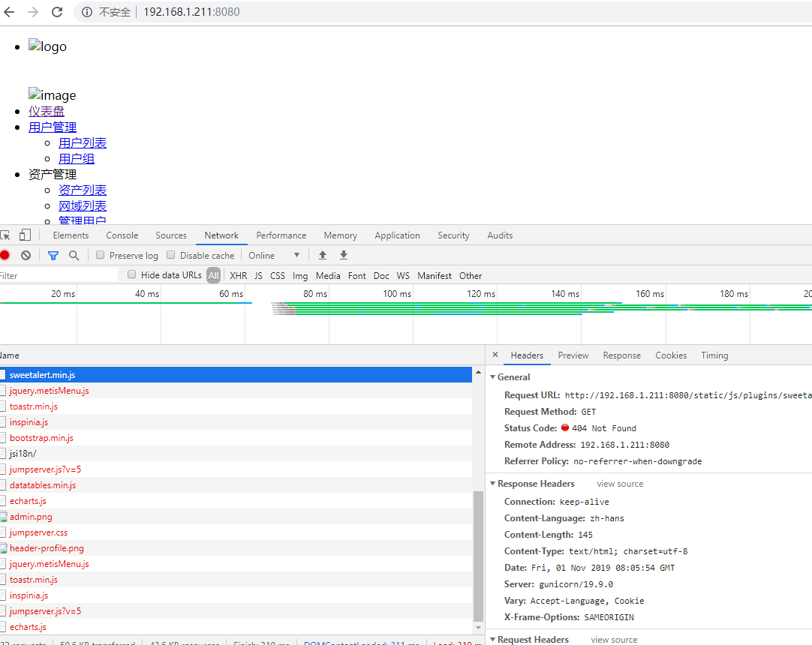Open the 资产列表 link

coord(83,190)
